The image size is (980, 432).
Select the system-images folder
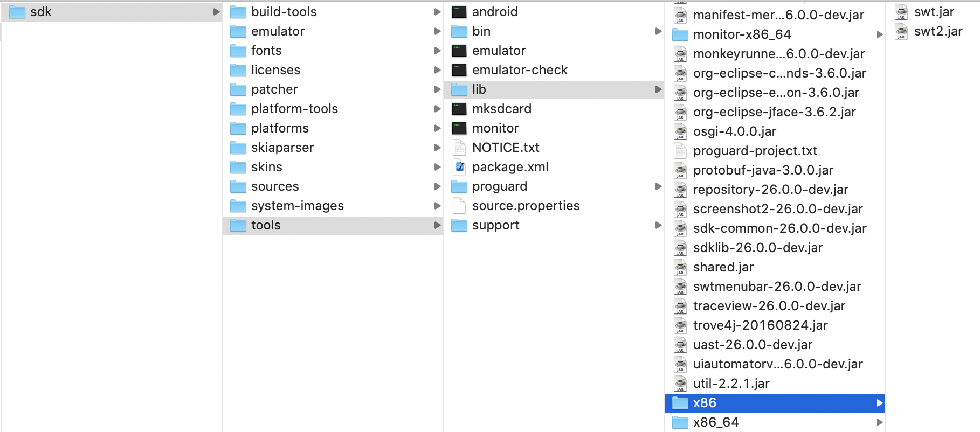pos(297,206)
